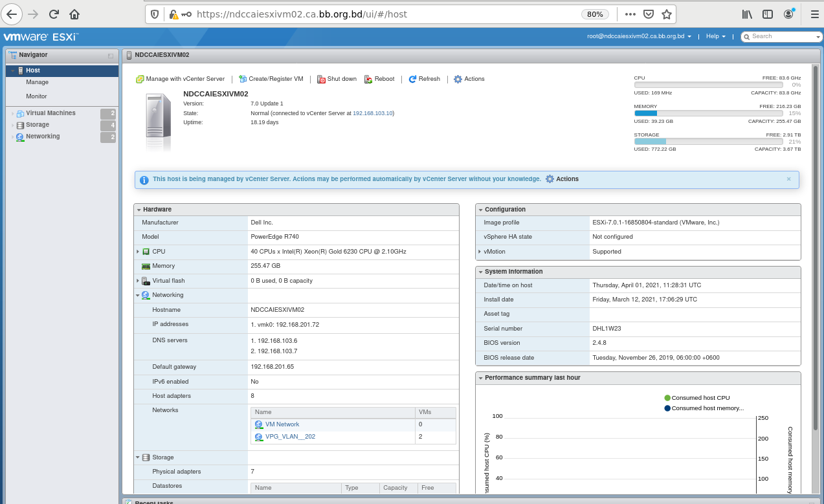Open the page actions three-dot menu
Image resolution: width=824 pixels, height=504 pixels.
pos(630,14)
